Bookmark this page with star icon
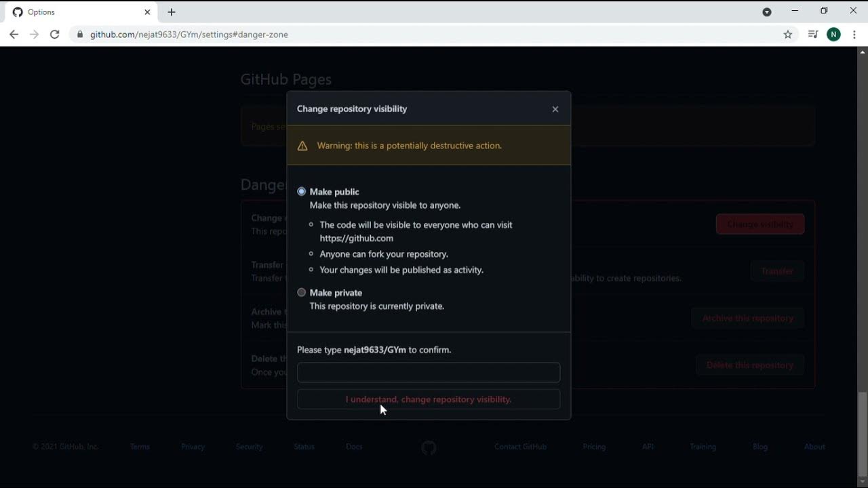 pyautogui.click(x=788, y=35)
